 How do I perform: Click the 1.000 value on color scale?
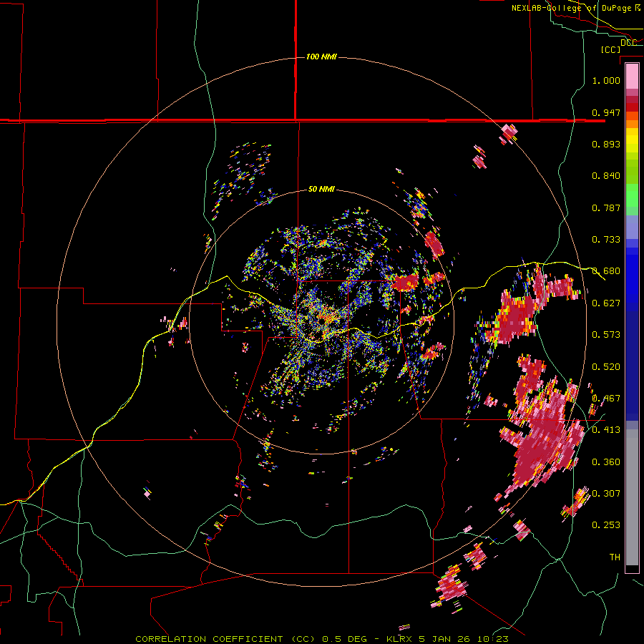tap(606, 80)
